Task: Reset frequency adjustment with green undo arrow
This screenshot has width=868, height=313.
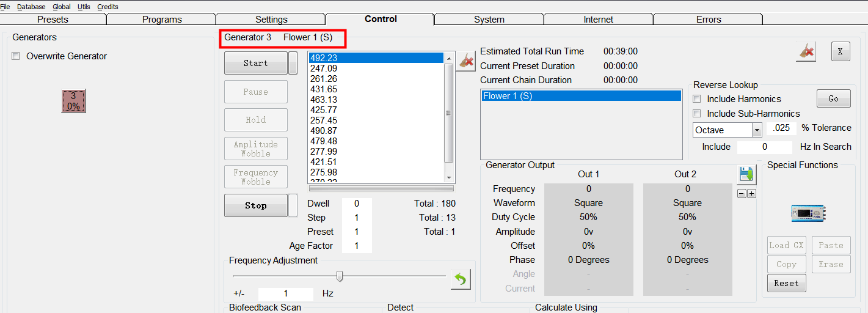Action: tap(461, 279)
